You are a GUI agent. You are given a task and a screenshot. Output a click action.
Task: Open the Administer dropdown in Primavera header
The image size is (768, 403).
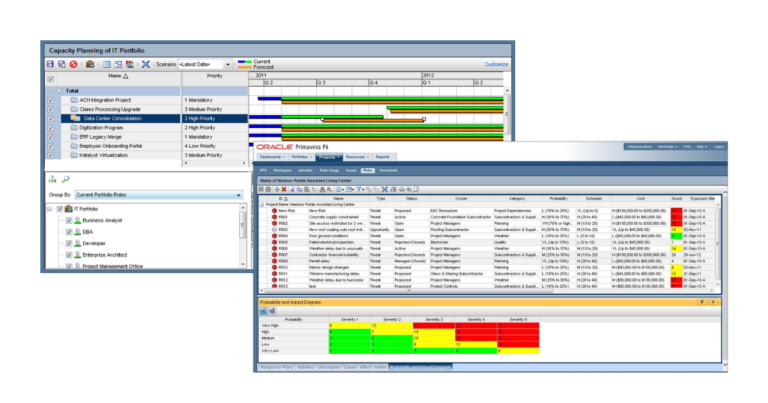coord(668,146)
